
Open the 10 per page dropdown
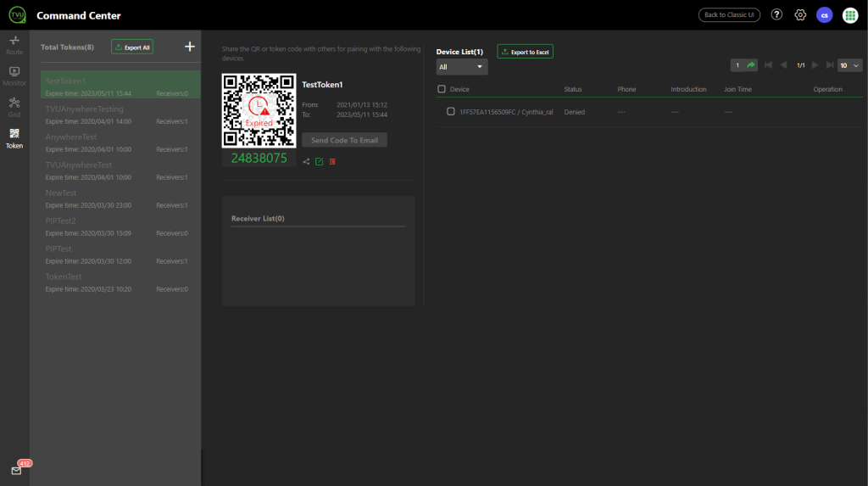point(849,65)
